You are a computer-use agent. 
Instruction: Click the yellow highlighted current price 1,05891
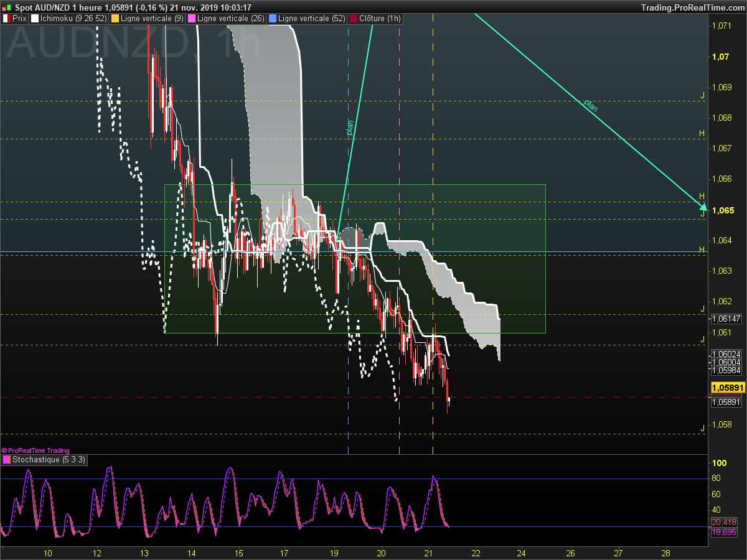tap(727, 388)
